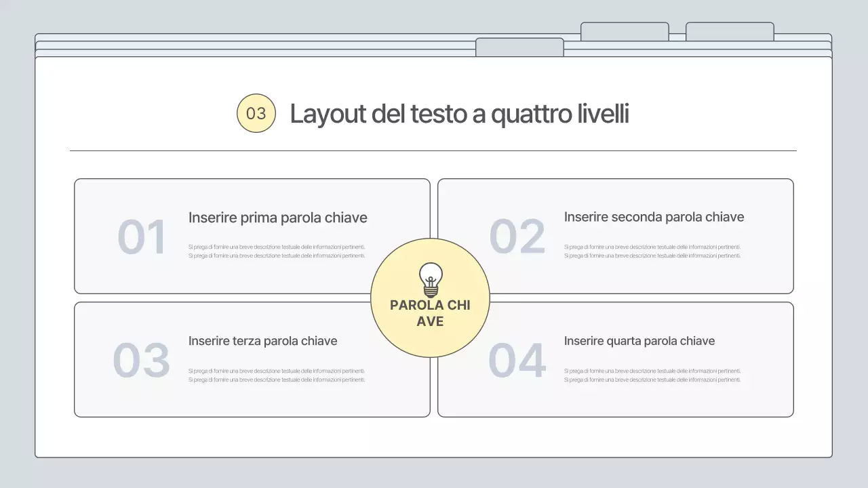Select the yellow 03 badge beside the title
The image size is (868, 488).
click(x=256, y=113)
